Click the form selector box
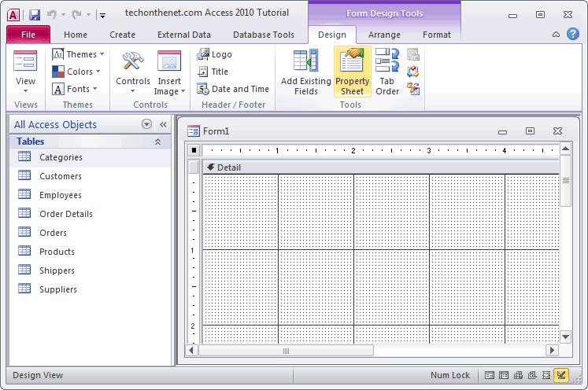 click(194, 150)
